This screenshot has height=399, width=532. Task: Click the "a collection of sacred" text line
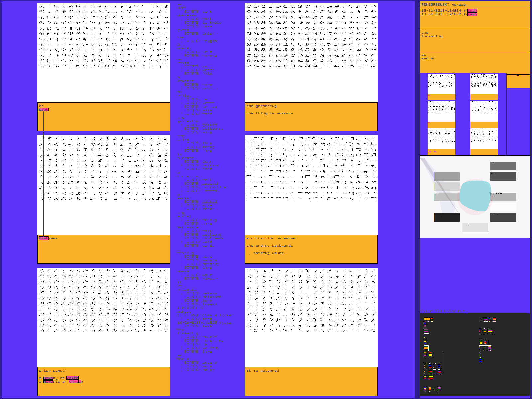click(x=272, y=238)
